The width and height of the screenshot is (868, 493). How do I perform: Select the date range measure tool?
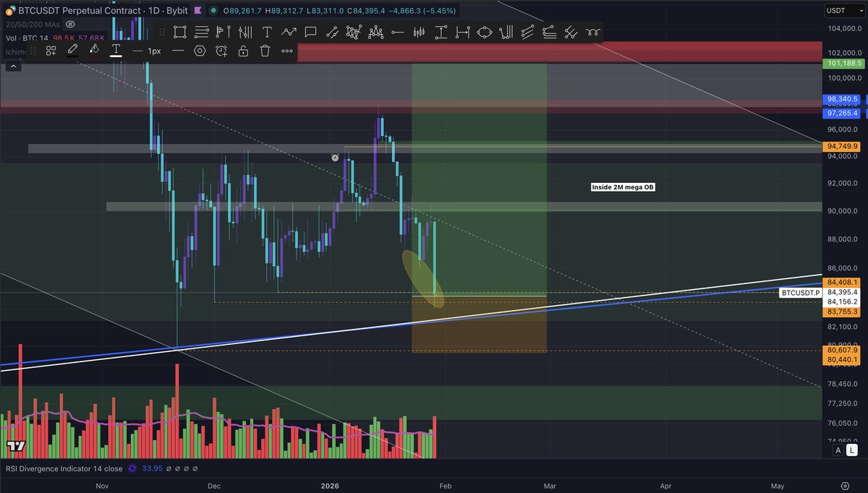(x=462, y=32)
